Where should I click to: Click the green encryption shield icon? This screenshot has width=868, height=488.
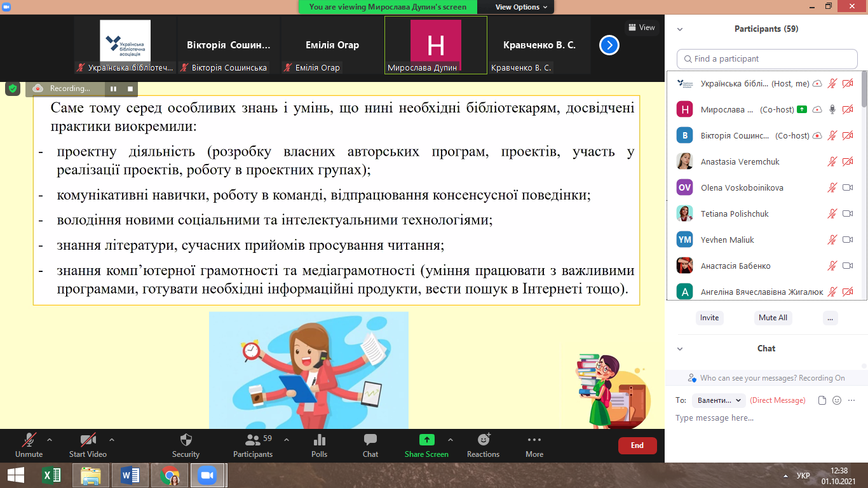(13, 88)
